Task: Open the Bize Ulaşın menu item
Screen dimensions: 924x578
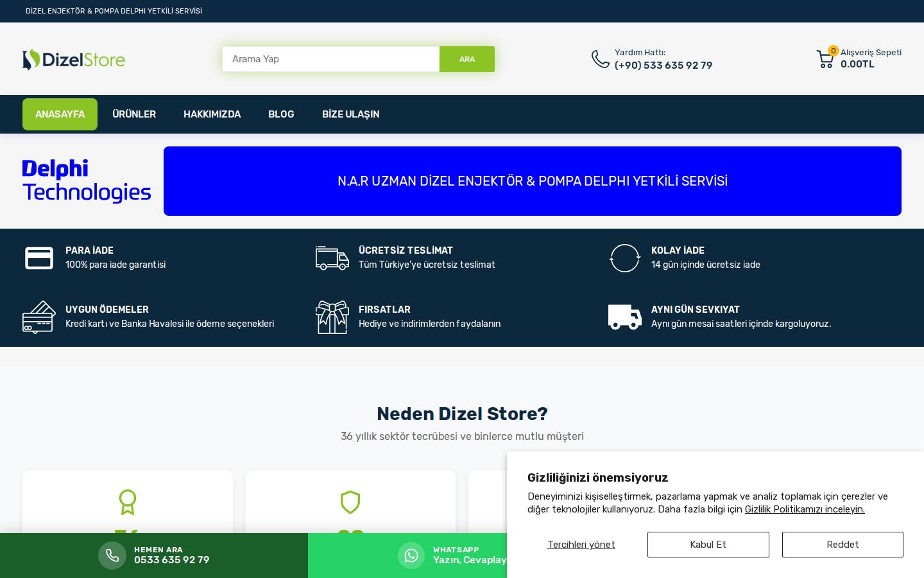Action: [x=350, y=114]
